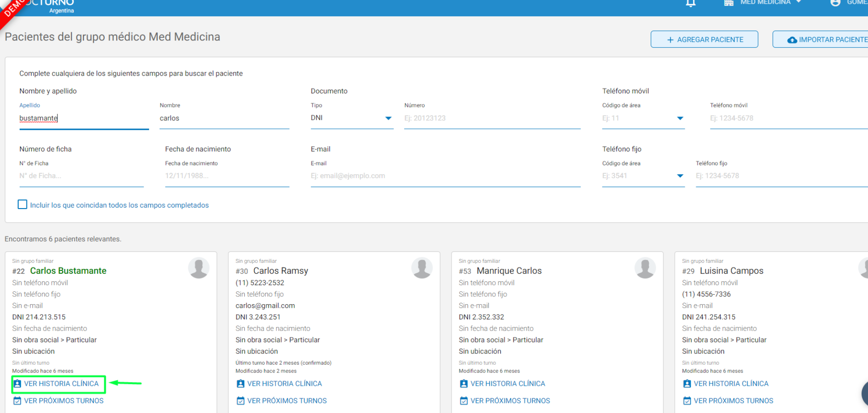This screenshot has height=413, width=868.
Task: Click the document Número input field
Action: click(492, 118)
